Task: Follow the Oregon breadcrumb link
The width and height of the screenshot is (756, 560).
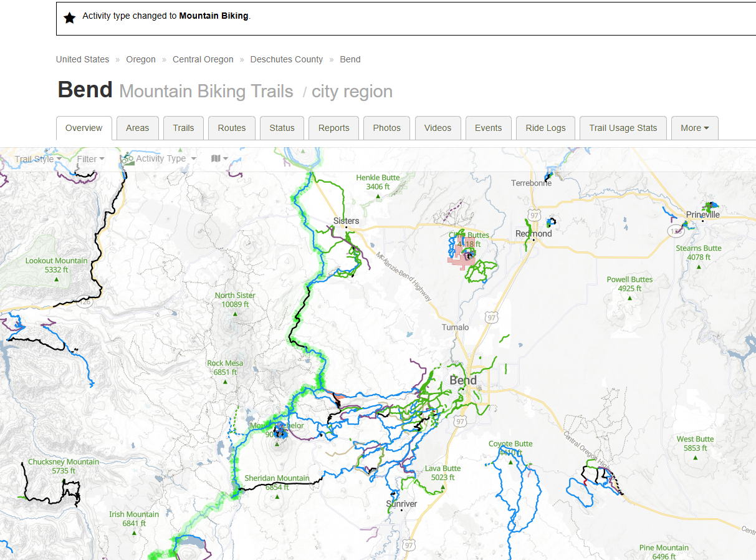Action: pyautogui.click(x=141, y=59)
